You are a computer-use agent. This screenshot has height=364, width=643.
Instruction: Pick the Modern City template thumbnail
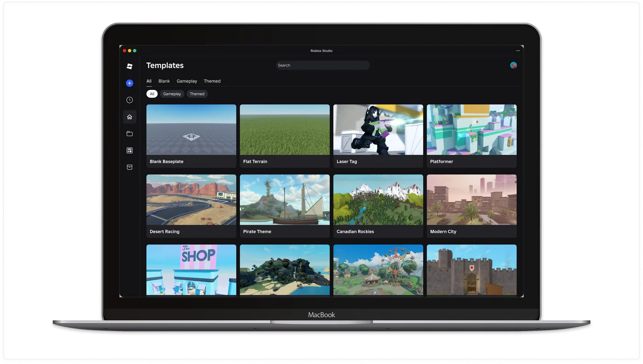click(472, 200)
